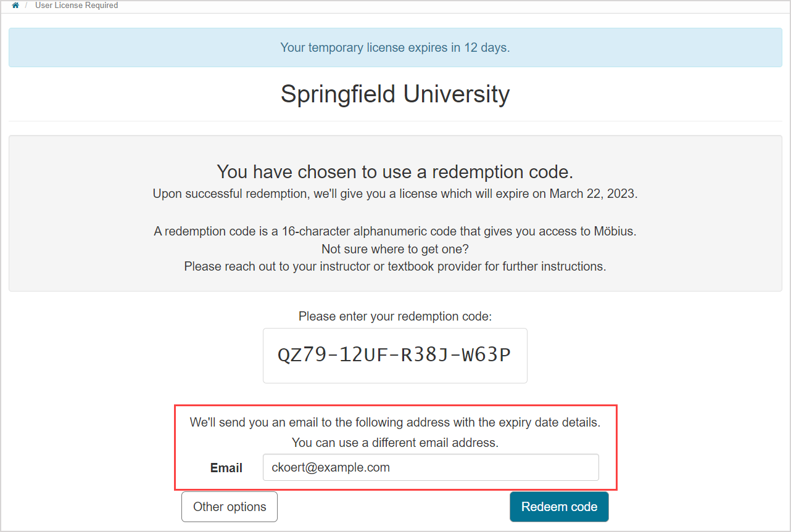Click the bold Email label
This screenshot has height=532, width=791.
pos(226,468)
